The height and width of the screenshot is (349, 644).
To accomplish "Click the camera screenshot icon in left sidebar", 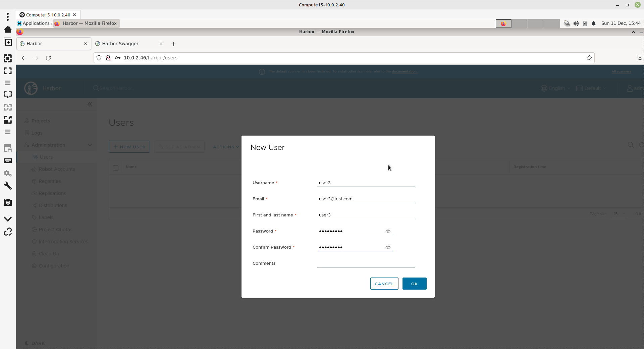I will (x=8, y=202).
